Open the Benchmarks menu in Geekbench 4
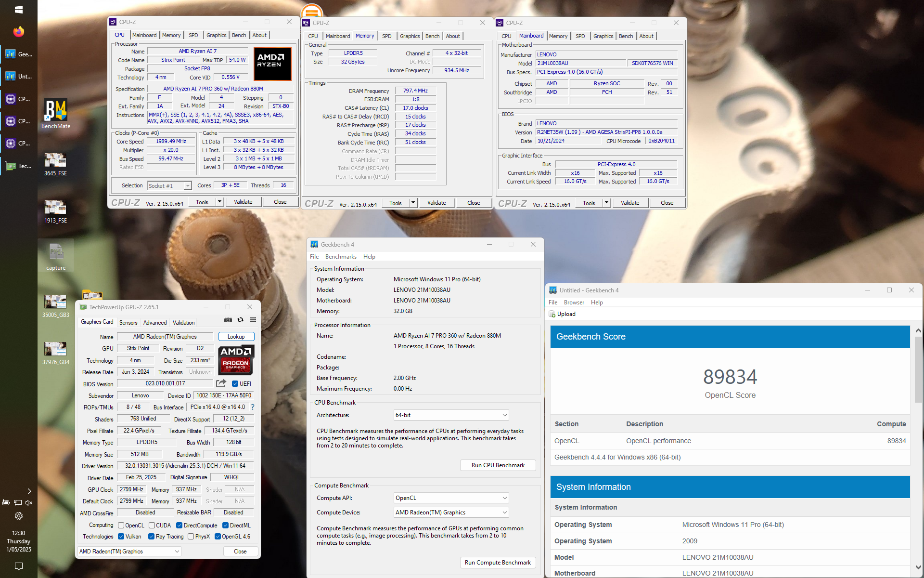Screen dimensions: 924x578 (341, 257)
